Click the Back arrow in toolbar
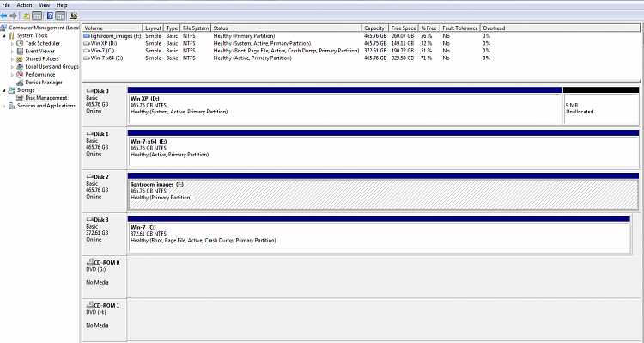Screen dimensions: 644x343 [3, 15]
